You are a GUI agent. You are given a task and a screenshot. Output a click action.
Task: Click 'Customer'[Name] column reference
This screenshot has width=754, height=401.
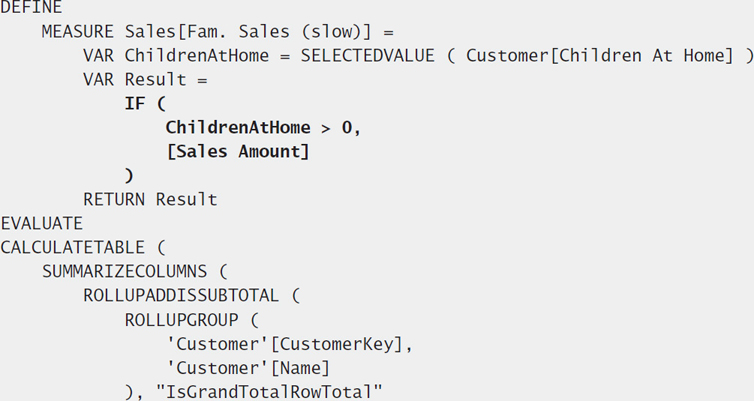coord(248,368)
